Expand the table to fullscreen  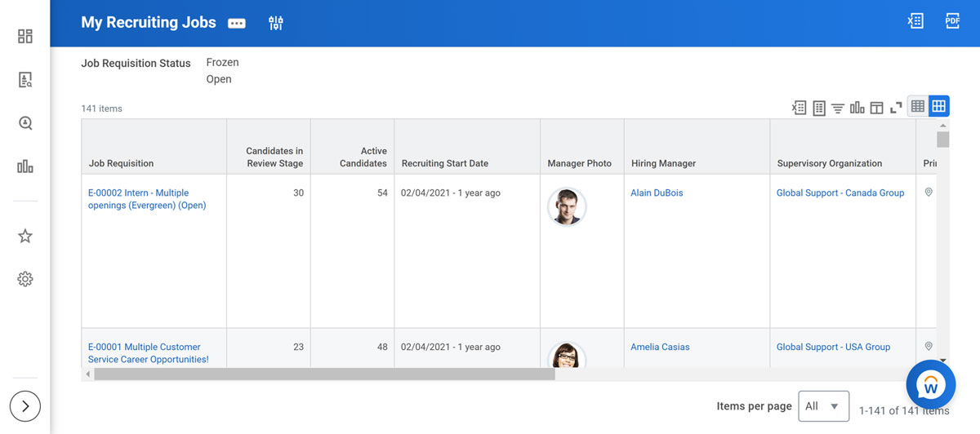click(x=896, y=108)
